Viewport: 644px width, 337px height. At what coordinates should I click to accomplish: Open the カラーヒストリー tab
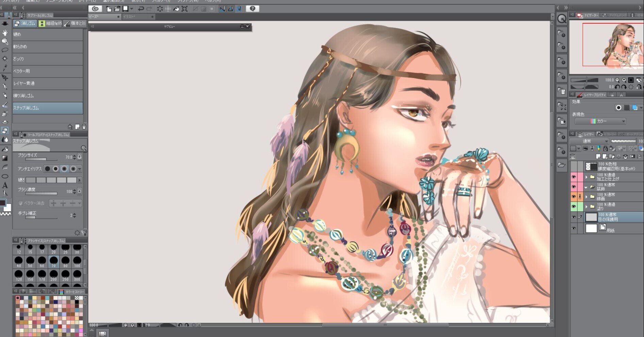click(x=72, y=292)
